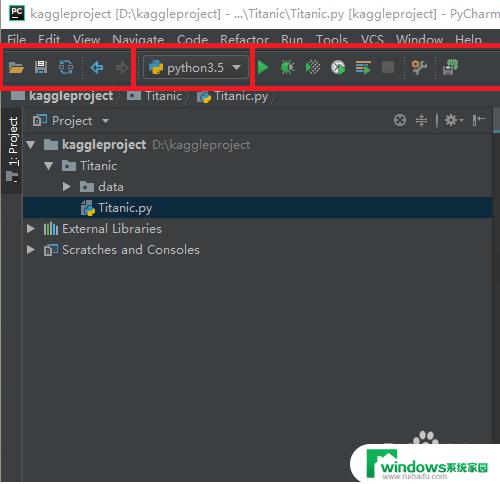Open the python3.5 run configuration dropdown
Image resolution: width=500 pixels, height=484 pixels.
[x=196, y=68]
